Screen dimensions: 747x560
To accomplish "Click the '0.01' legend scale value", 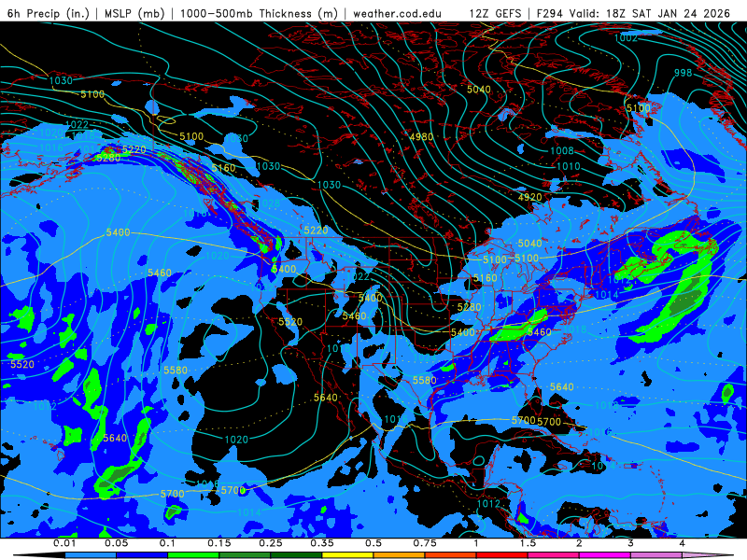I will 64,543.
